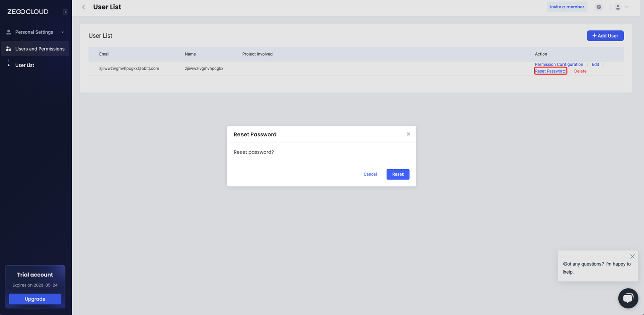
Task: Click the ZEGOCLOUD logo
Action: (x=28, y=11)
